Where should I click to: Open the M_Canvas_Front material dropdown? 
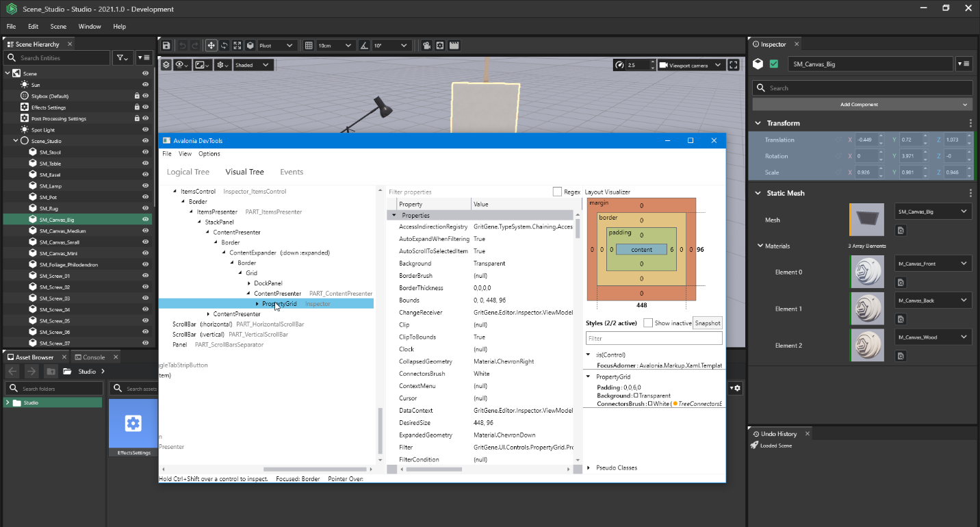933,263
